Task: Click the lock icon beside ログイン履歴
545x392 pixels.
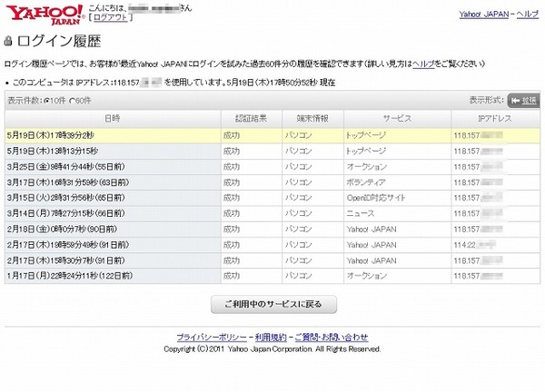Action: tap(8, 41)
